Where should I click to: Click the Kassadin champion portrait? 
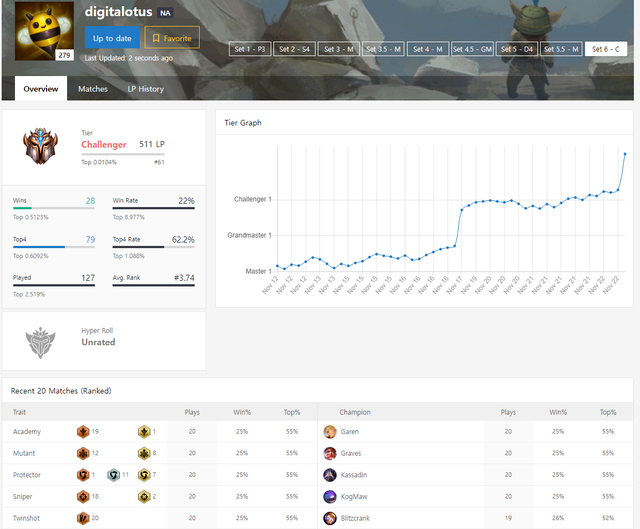[x=330, y=475]
